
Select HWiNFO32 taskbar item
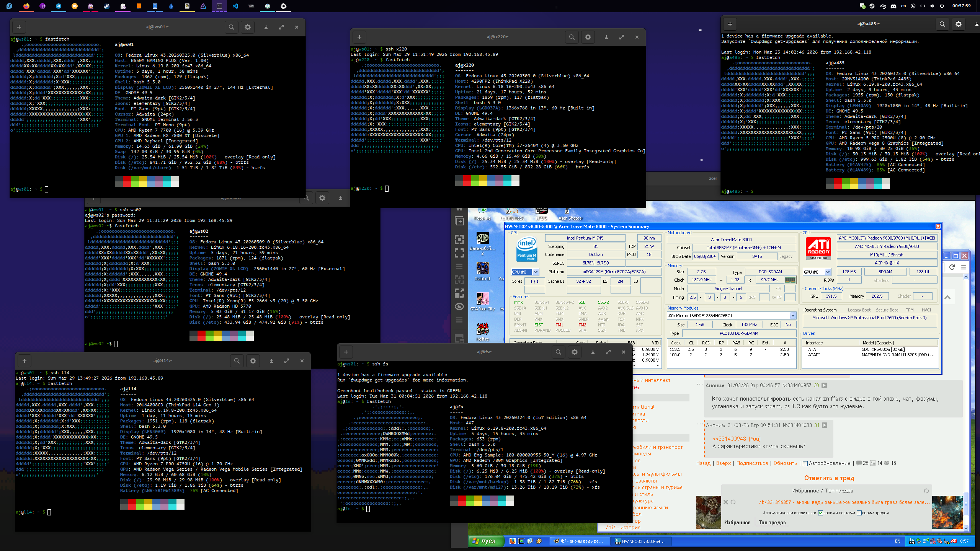[x=641, y=541]
